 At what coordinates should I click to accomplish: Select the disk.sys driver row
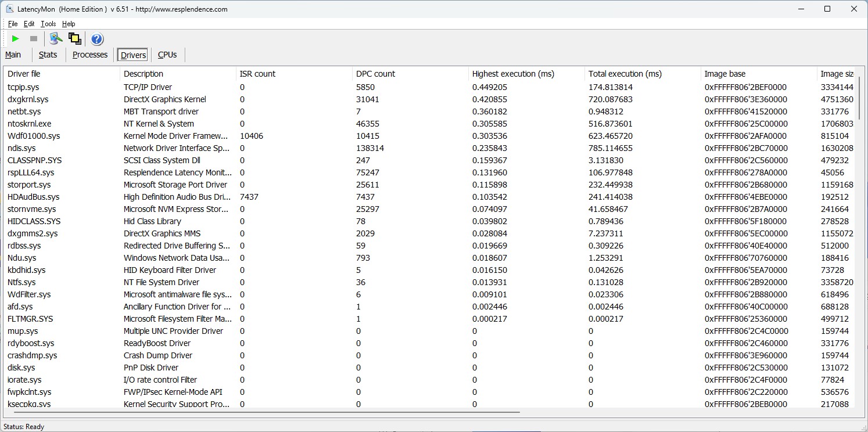429,368
